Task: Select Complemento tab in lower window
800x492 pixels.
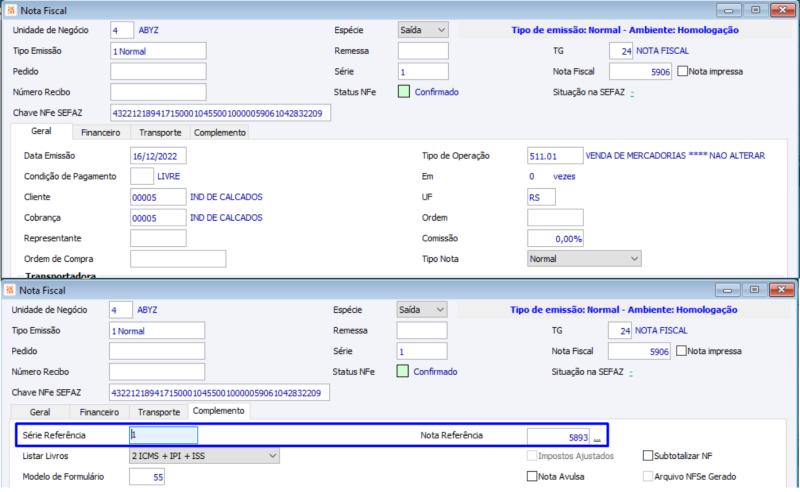Action: tap(219, 411)
